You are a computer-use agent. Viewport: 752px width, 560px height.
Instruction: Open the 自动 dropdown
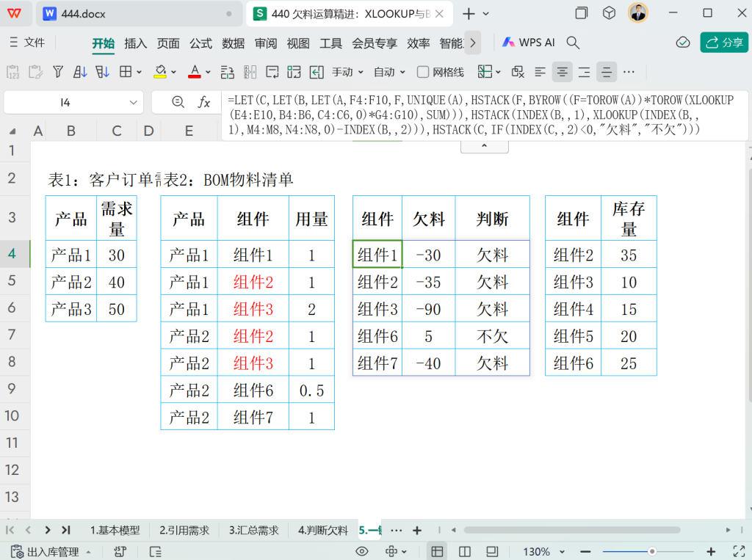click(x=389, y=72)
